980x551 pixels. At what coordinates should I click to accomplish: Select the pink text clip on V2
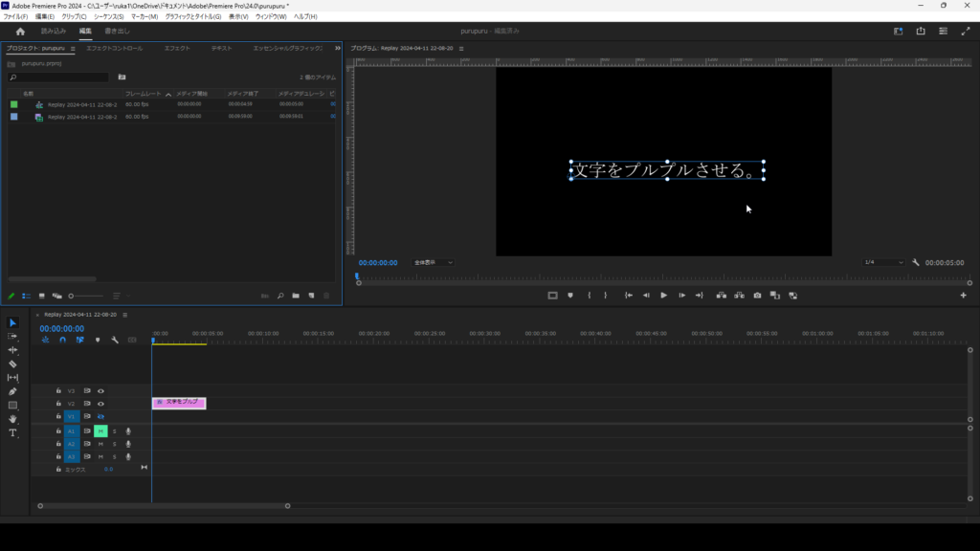point(179,403)
